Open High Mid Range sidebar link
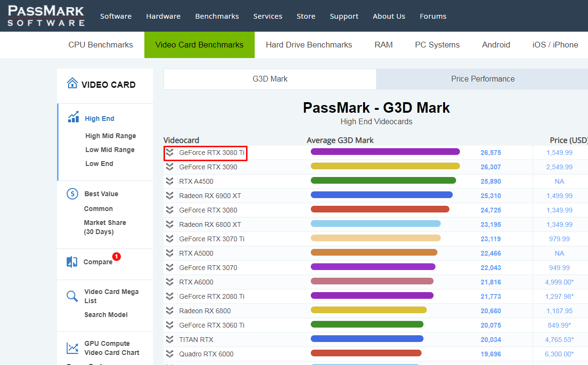 [111, 136]
